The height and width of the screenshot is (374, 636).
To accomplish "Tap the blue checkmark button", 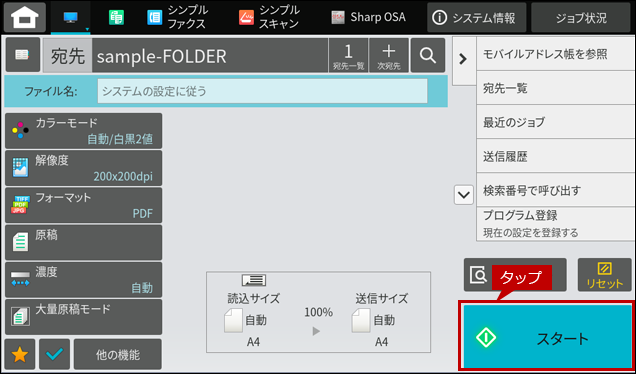I will (54, 354).
